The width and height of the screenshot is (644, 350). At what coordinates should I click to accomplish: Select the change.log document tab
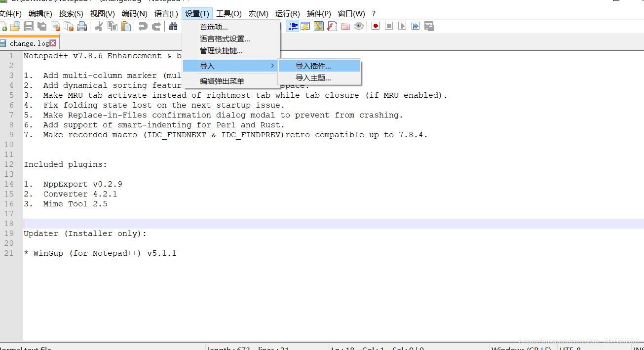pos(29,43)
